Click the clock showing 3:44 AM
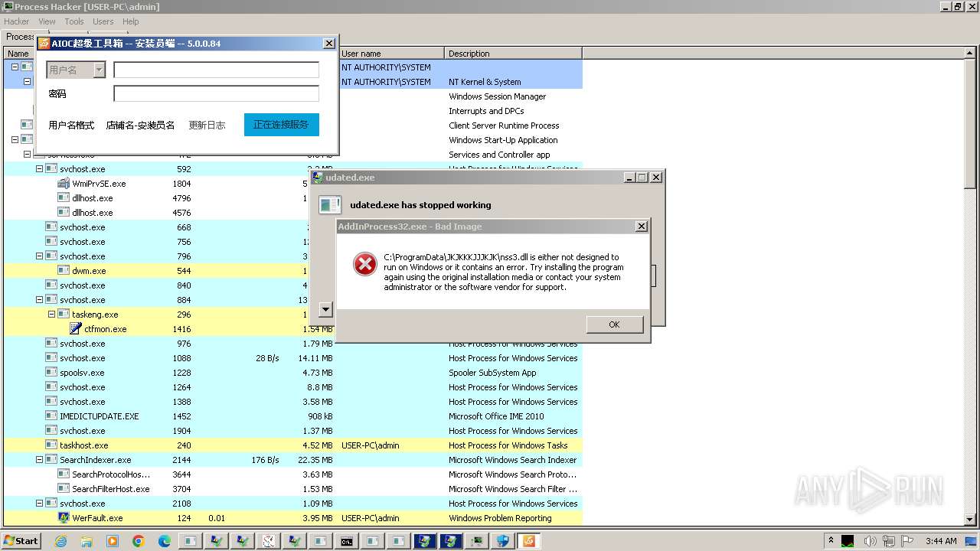This screenshot has width=980, height=551. coord(941,541)
